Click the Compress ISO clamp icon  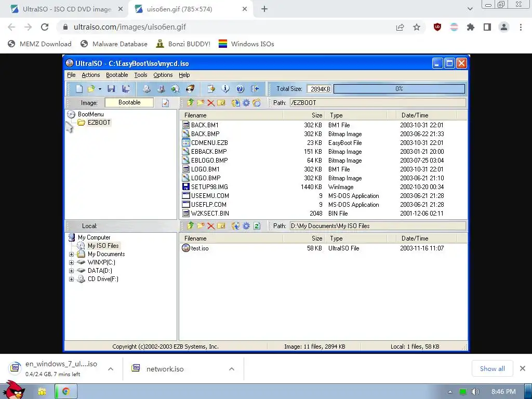point(161,89)
